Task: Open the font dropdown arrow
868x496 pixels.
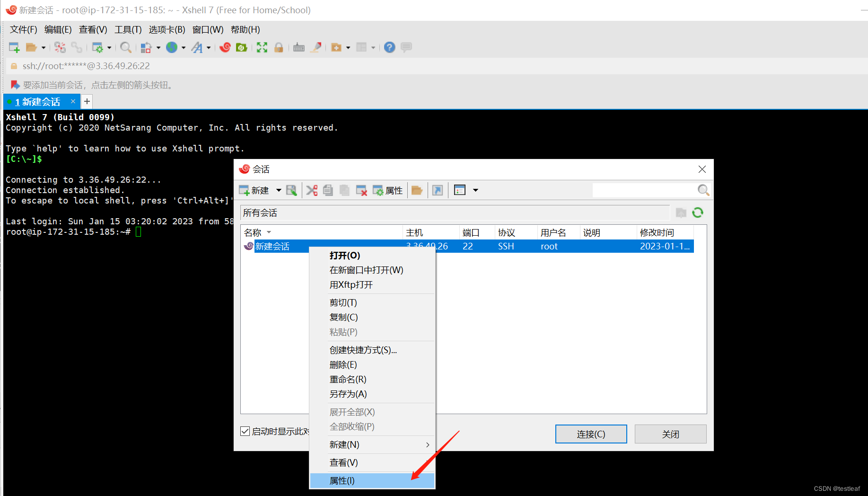Action: pyautogui.click(x=209, y=47)
